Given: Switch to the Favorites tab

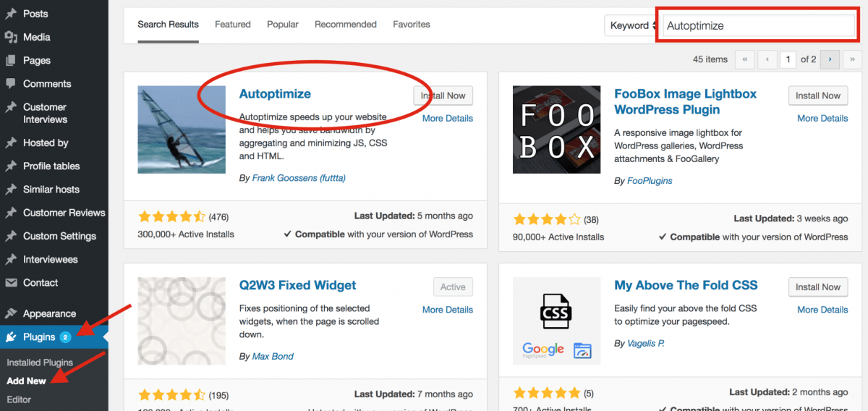Looking at the screenshot, I should coord(412,25).
